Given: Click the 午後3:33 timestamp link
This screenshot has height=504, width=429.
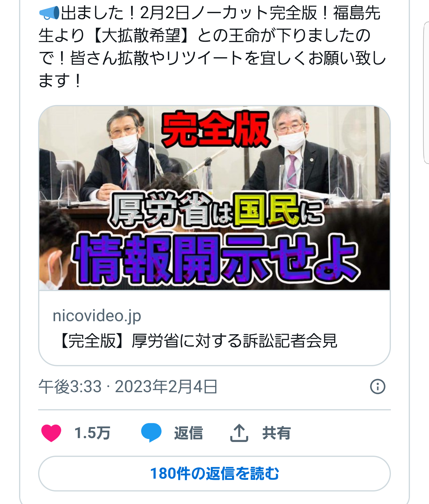Looking at the screenshot, I should pyautogui.click(x=70, y=386).
